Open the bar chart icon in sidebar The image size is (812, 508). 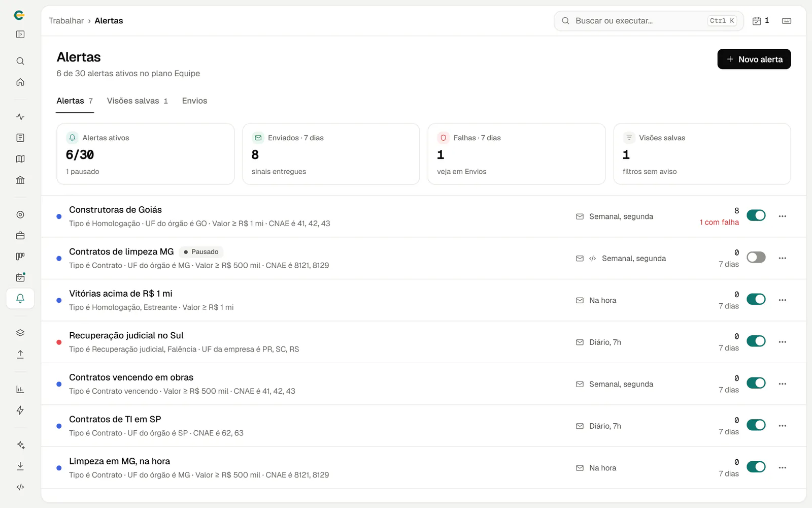[x=20, y=389]
